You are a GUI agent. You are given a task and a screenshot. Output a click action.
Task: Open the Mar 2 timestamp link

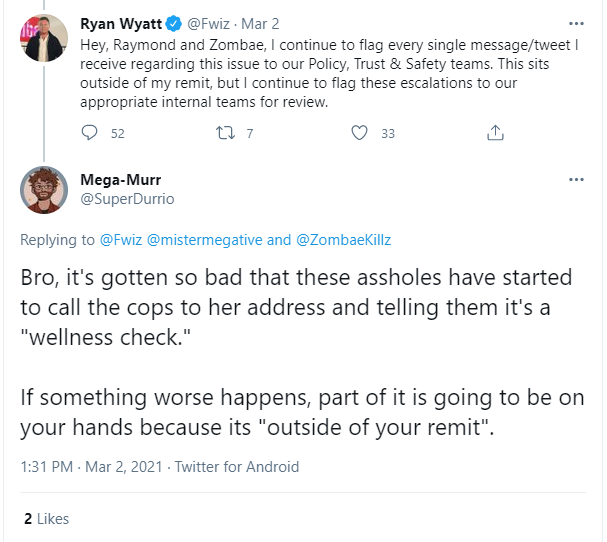point(261,21)
